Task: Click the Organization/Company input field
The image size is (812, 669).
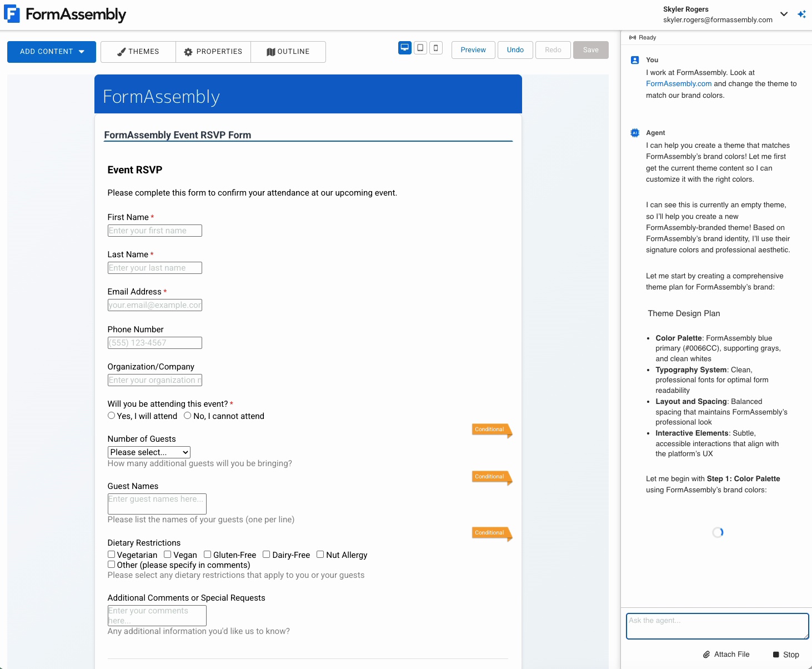Action: (x=155, y=380)
